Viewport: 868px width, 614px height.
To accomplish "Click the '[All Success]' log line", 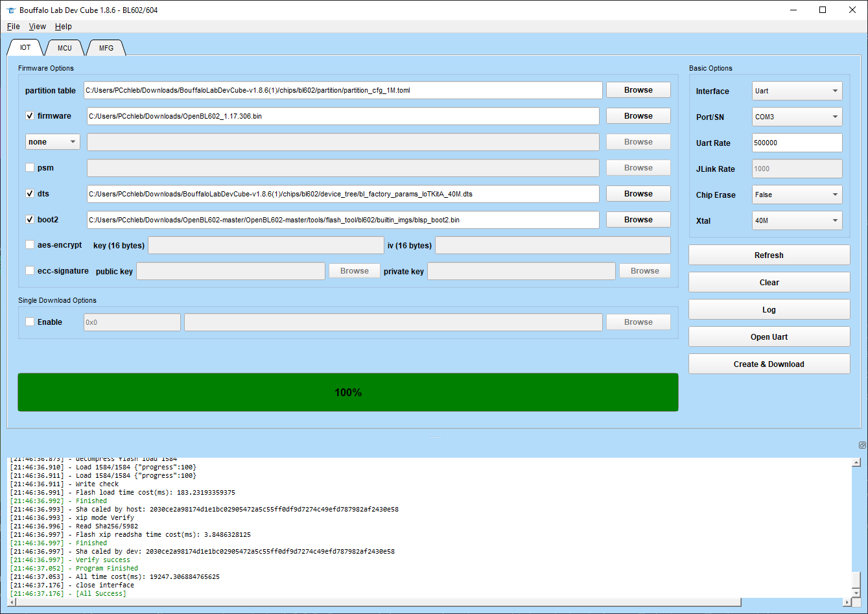I will tap(68, 593).
